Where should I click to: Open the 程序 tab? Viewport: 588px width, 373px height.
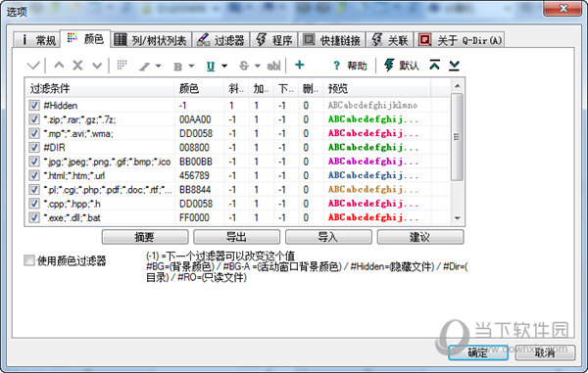coord(273,40)
